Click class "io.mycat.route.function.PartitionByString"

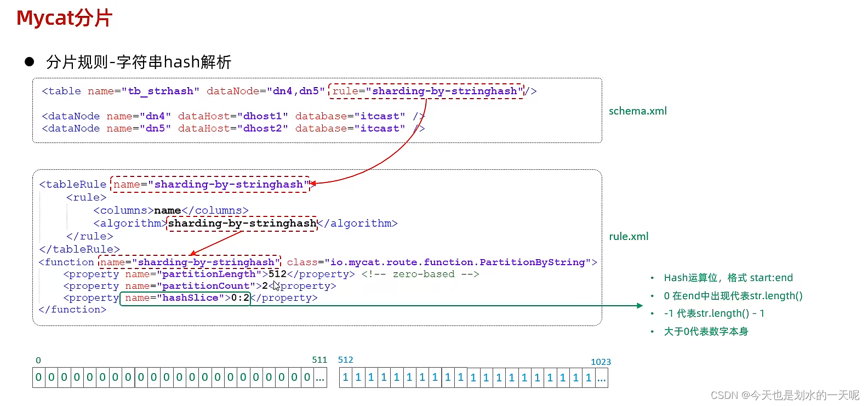[x=458, y=262]
